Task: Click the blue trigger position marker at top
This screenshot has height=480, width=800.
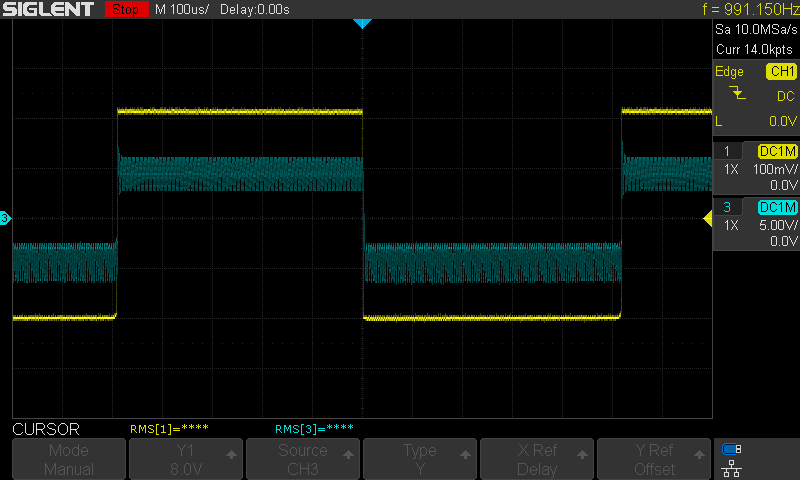Action: pyautogui.click(x=362, y=23)
